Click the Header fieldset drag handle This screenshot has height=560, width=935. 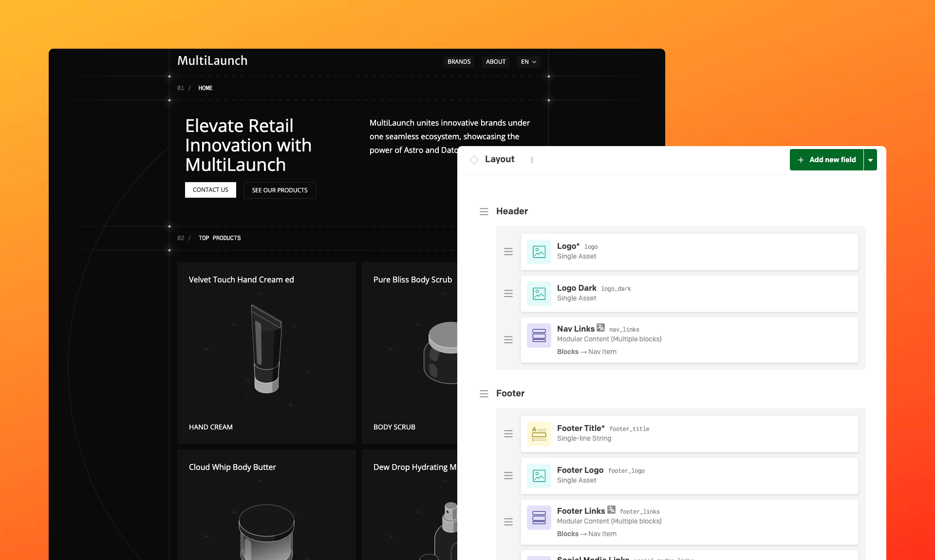tap(484, 212)
